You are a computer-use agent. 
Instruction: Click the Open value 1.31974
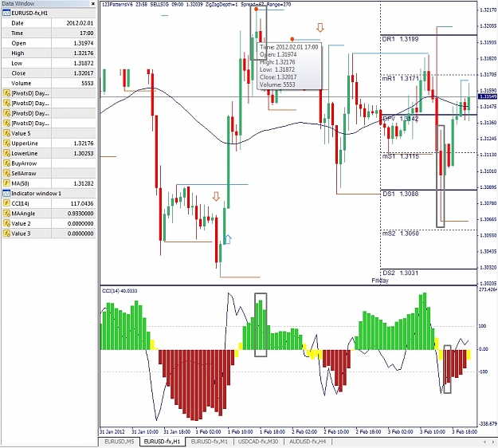point(84,43)
